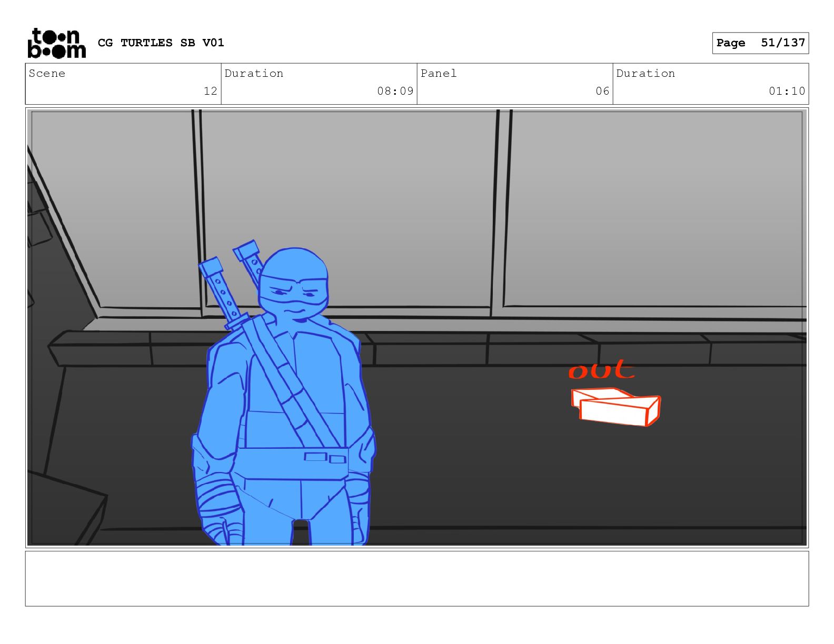Select the panel number '06'

tap(602, 91)
